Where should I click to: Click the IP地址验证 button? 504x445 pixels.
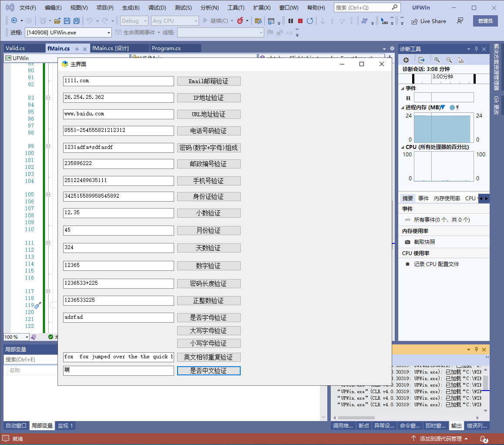pos(208,98)
